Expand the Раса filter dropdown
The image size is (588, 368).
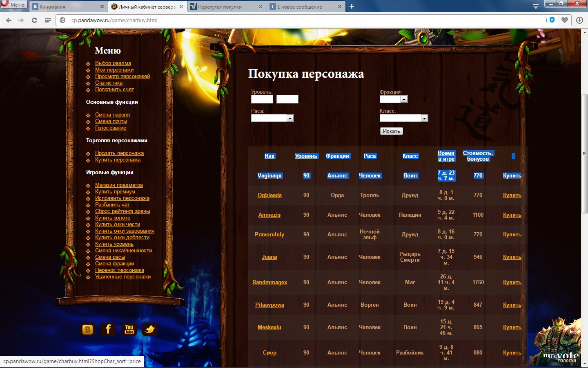[272, 118]
